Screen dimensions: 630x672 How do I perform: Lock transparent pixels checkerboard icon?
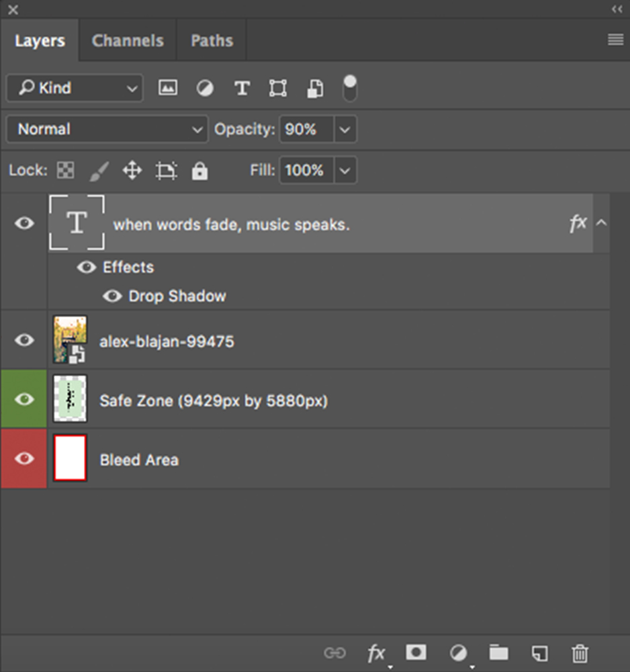point(65,171)
